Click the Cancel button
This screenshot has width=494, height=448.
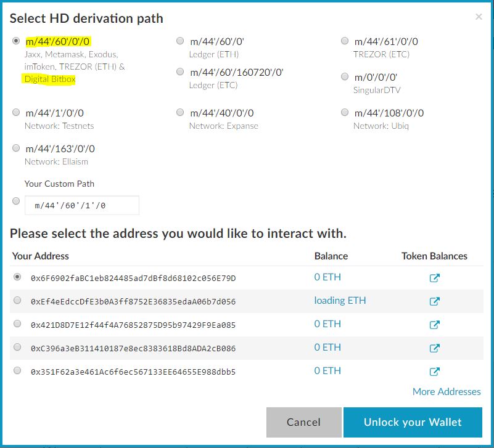pyautogui.click(x=303, y=422)
